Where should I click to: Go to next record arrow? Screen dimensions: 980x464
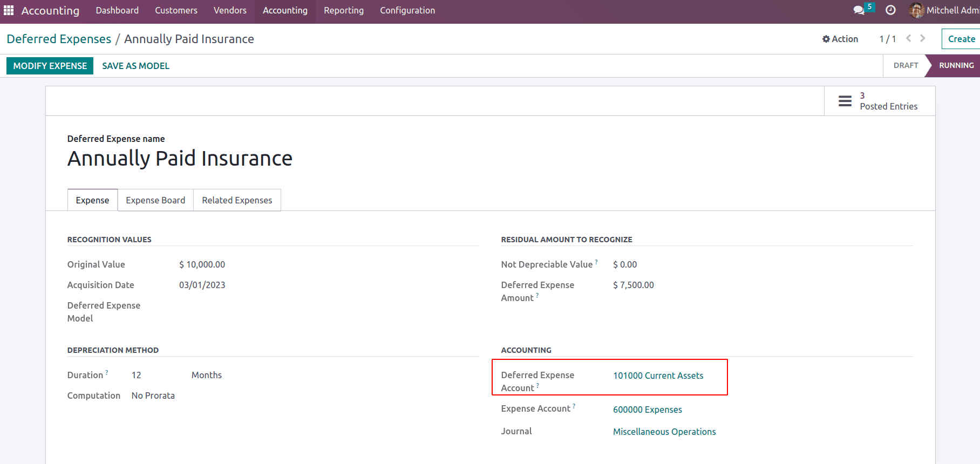coord(923,38)
